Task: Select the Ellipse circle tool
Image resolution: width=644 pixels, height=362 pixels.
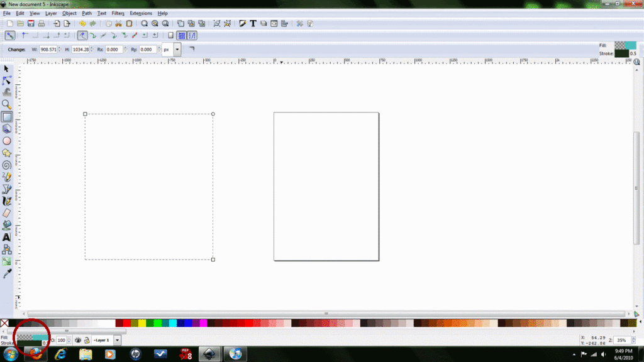Action: (x=6, y=141)
